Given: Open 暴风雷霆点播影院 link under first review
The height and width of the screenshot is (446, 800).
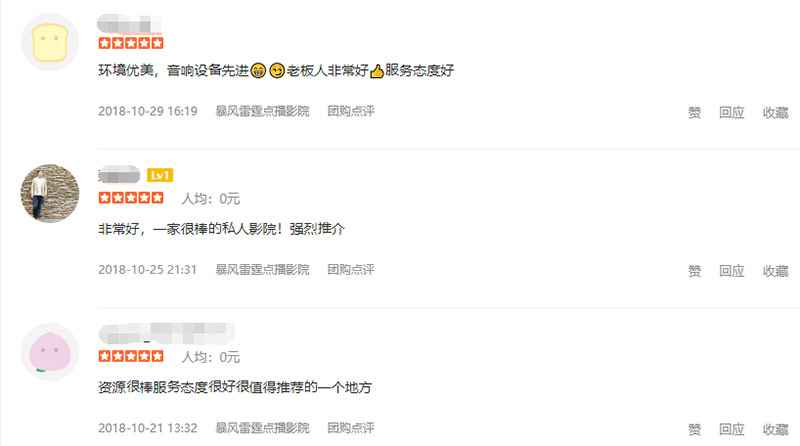Looking at the screenshot, I should click(x=262, y=111).
